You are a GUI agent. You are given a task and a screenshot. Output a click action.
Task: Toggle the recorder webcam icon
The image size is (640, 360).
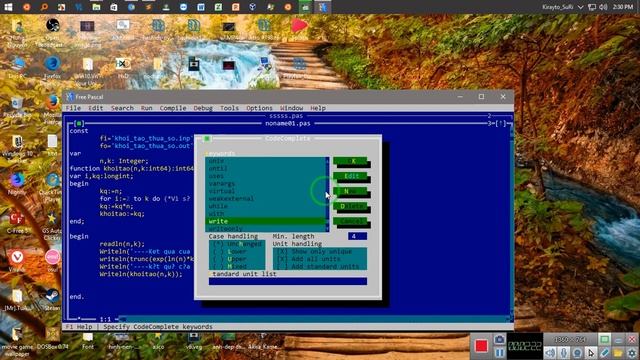coord(577,353)
